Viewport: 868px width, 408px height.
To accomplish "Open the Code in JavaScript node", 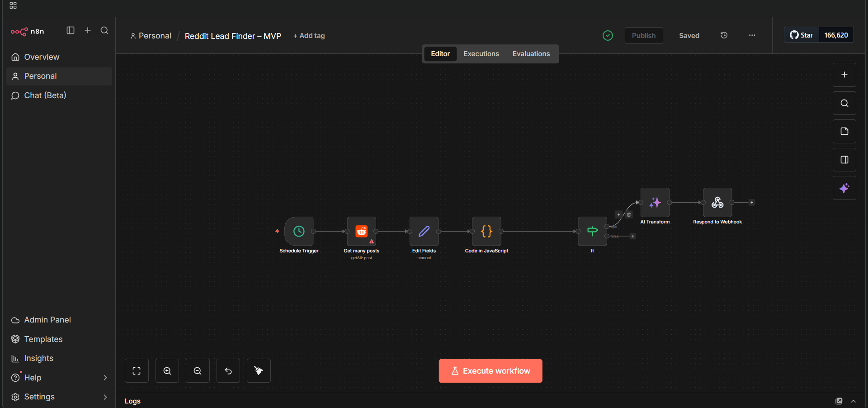I will point(486,231).
